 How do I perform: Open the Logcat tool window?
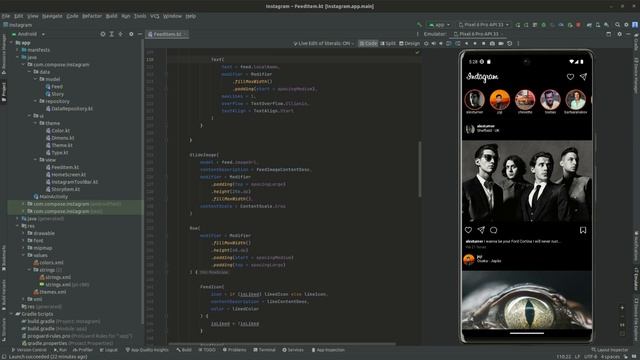coord(109,350)
